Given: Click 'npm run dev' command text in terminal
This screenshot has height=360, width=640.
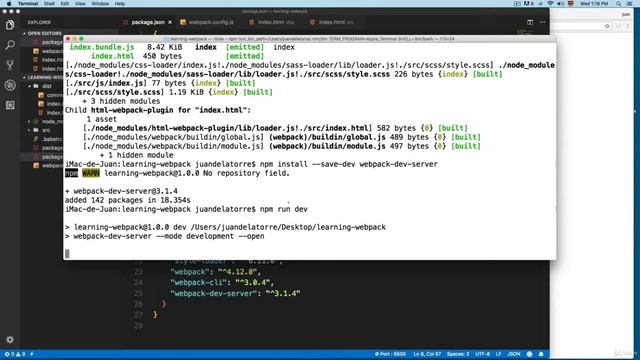Looking at the screenshot, I should point(284,209).
